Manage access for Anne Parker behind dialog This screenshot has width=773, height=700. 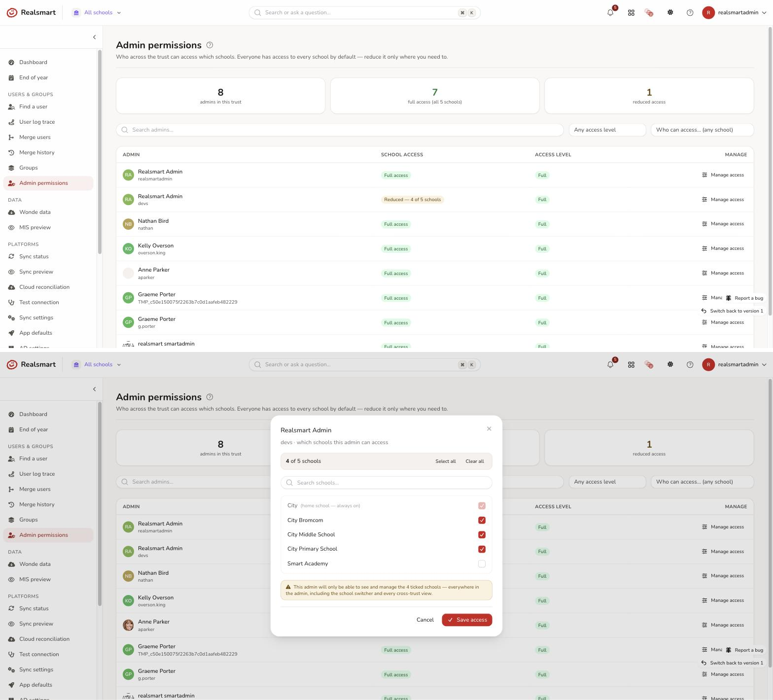723,625
